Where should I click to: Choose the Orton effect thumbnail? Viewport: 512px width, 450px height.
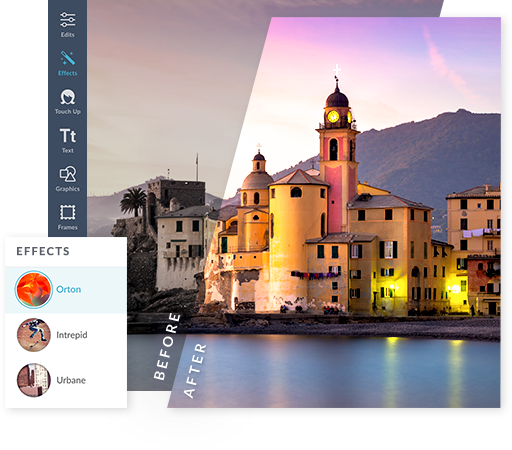click(x=33, y=289)
